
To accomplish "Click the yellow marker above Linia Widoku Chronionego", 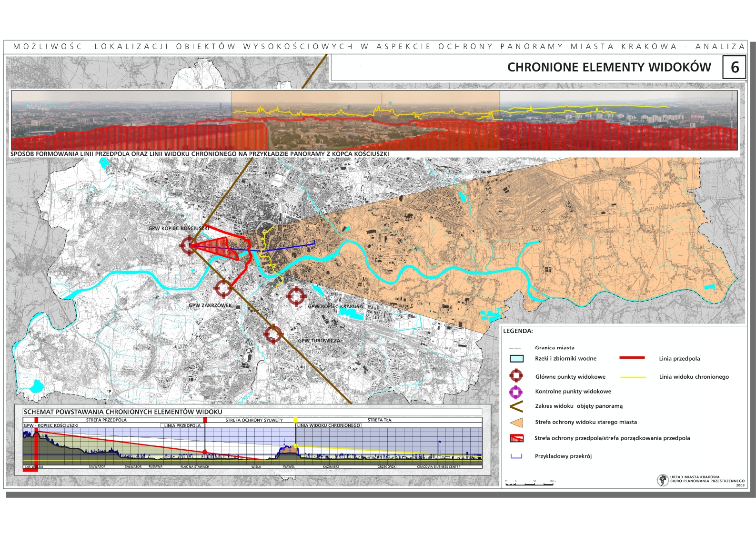I will tap(295, 420).
